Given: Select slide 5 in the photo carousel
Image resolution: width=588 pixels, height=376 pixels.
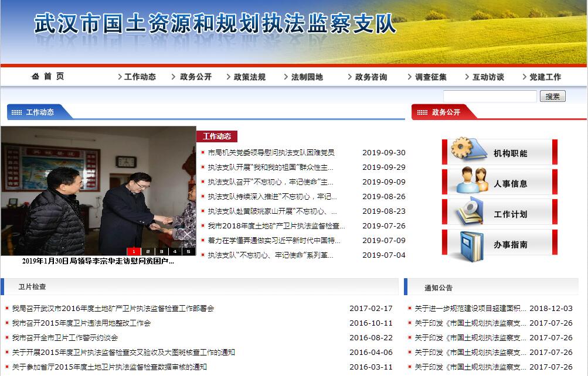Looking at the screenshot, I should (188, 251).
